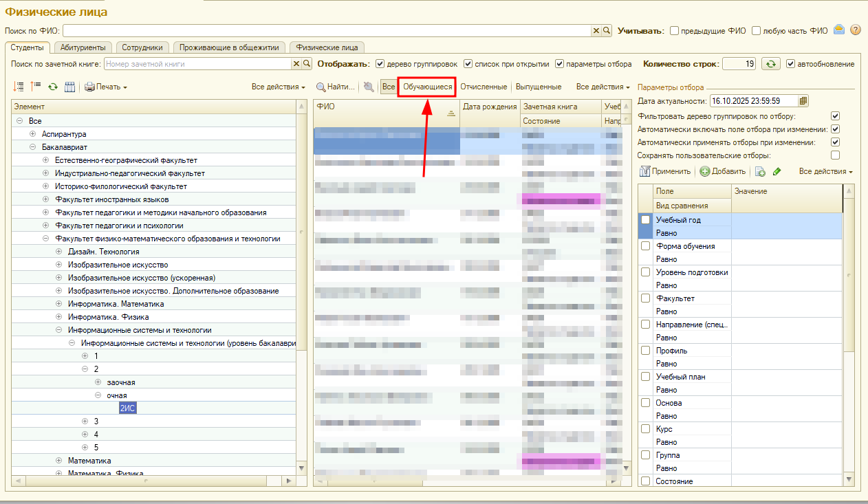868x504 pixels.
Task: Click magnifier icon in Поиск по ФИО
Action: 607,31
